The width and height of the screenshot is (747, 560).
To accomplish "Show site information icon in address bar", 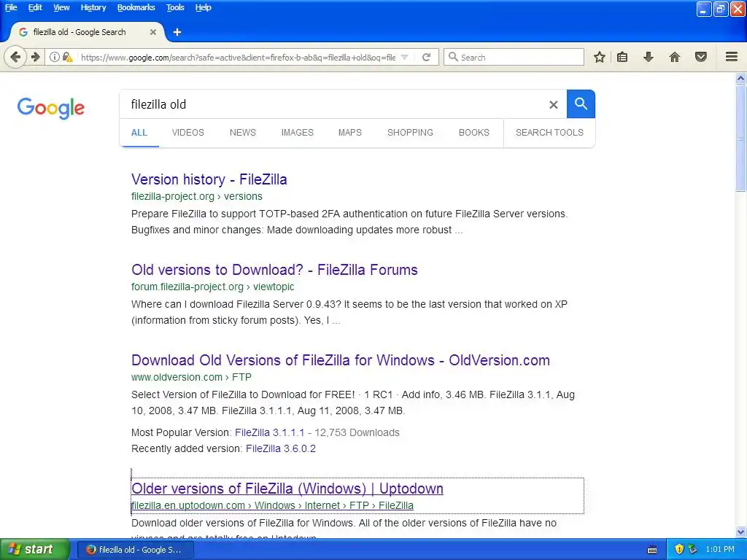I will pos(55,57).
